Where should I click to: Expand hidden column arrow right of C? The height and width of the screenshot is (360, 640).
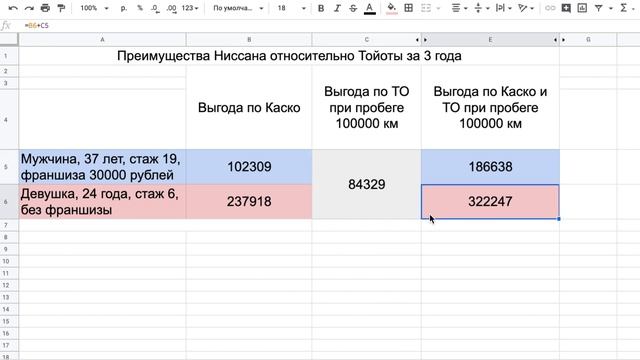[417, 40]
